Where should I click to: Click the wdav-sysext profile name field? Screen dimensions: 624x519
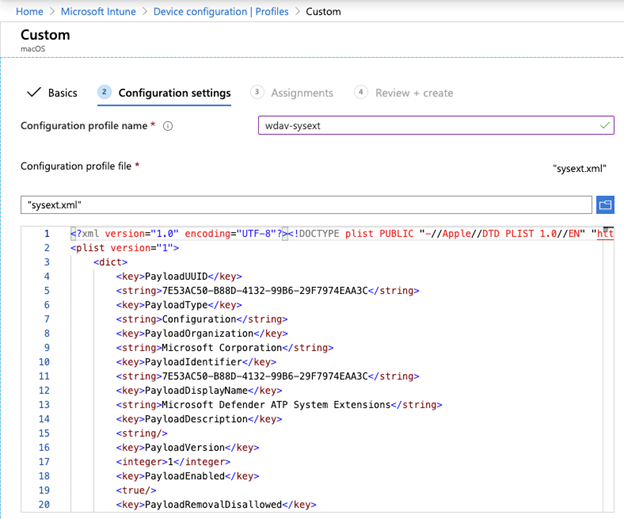pos(436,125)
